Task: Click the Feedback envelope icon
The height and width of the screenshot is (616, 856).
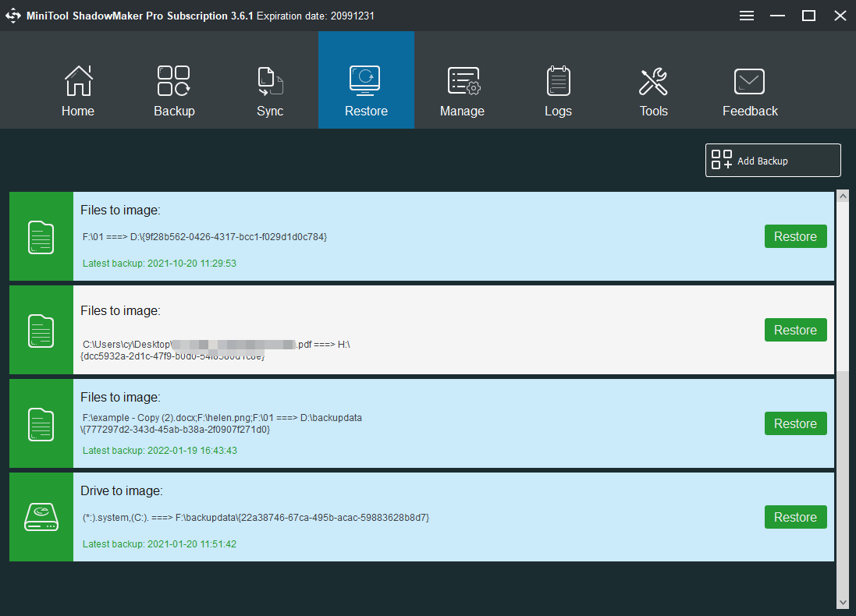Action: click(x=749, y=80)
